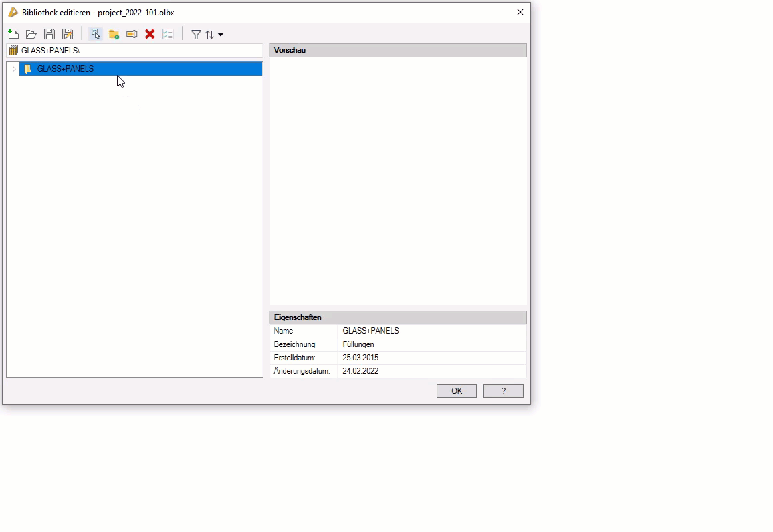The image size is (773, 532).
Task: Click the checklist properties icon
Action: 168,34
